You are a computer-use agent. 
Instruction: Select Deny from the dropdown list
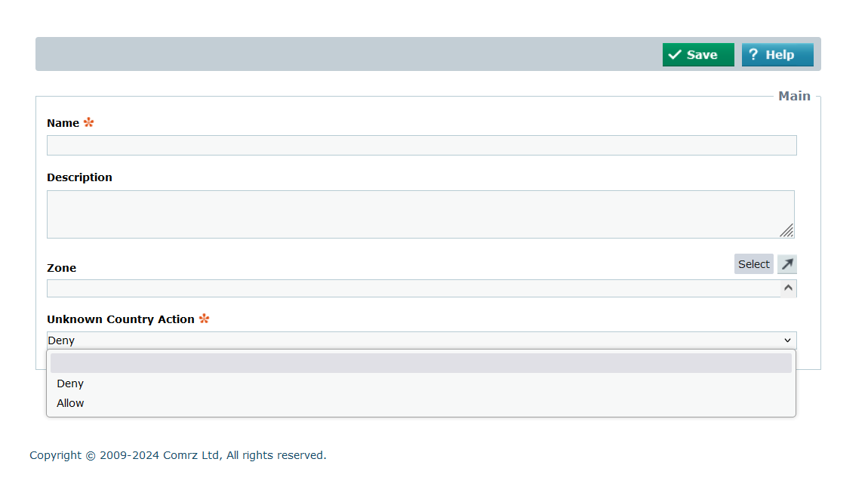tap(70, 383)
